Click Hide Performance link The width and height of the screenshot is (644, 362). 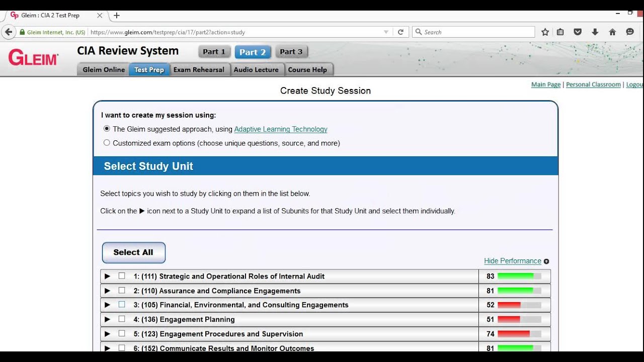coord(513,261)
